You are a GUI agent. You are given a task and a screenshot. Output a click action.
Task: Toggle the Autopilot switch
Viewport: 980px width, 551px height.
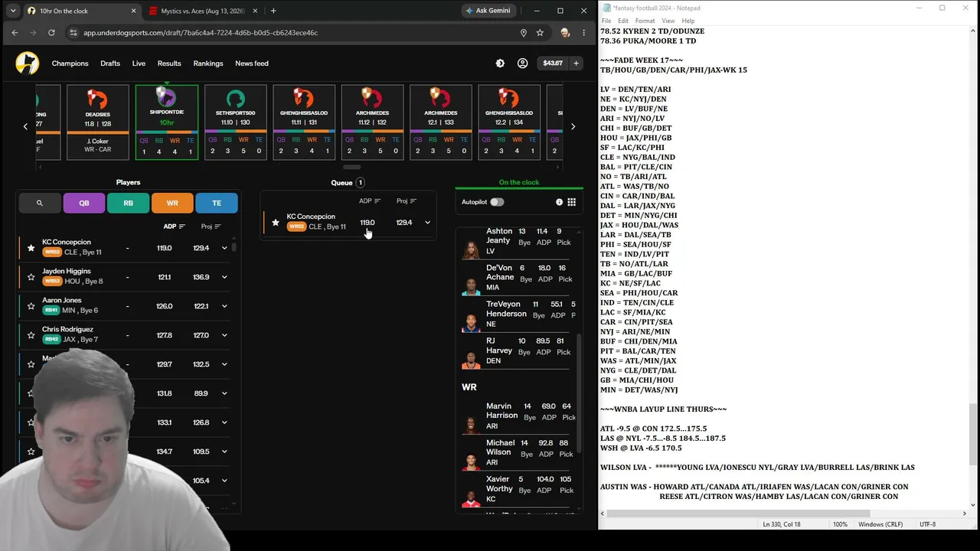[x=497, y=202]
